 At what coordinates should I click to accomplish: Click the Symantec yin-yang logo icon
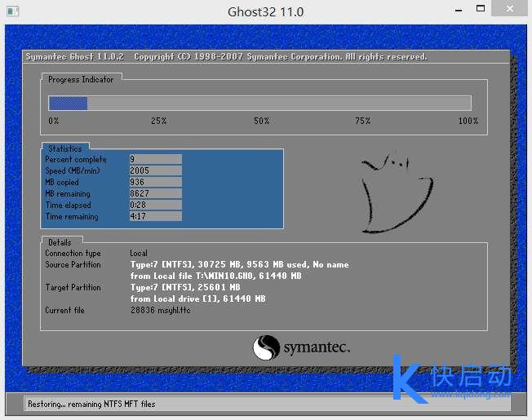266,348
